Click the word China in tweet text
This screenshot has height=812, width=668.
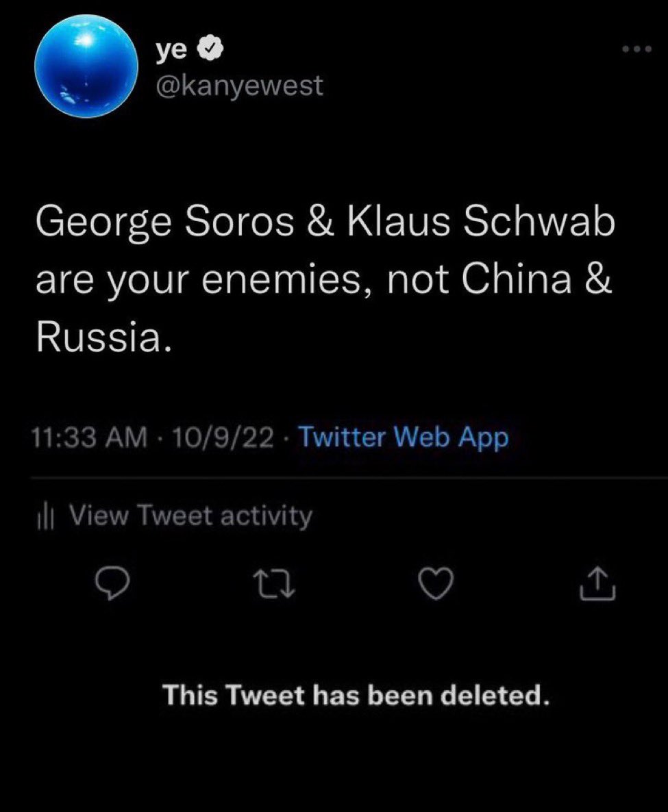pyautogui.click(x=516, y=279)
